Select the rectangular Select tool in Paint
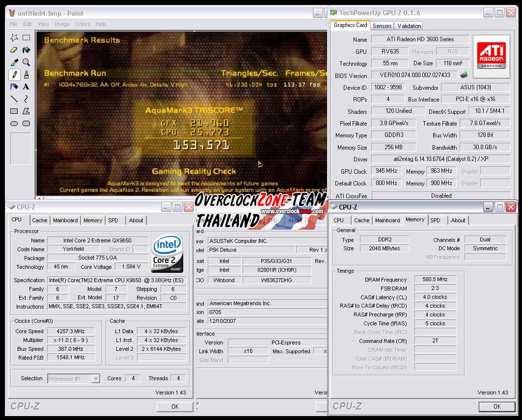Viewport: 522px width, 420px height. tap(27, 38)
